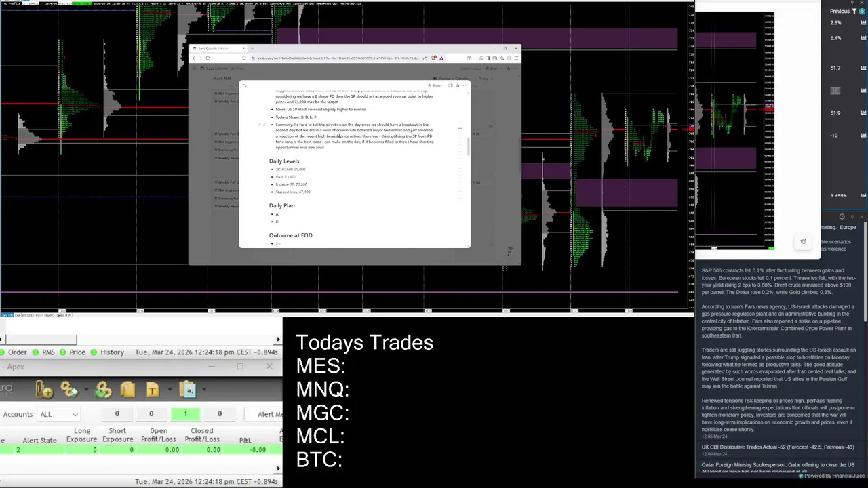Click the chart icon beside 51.9 value

(x=863, y=113)
